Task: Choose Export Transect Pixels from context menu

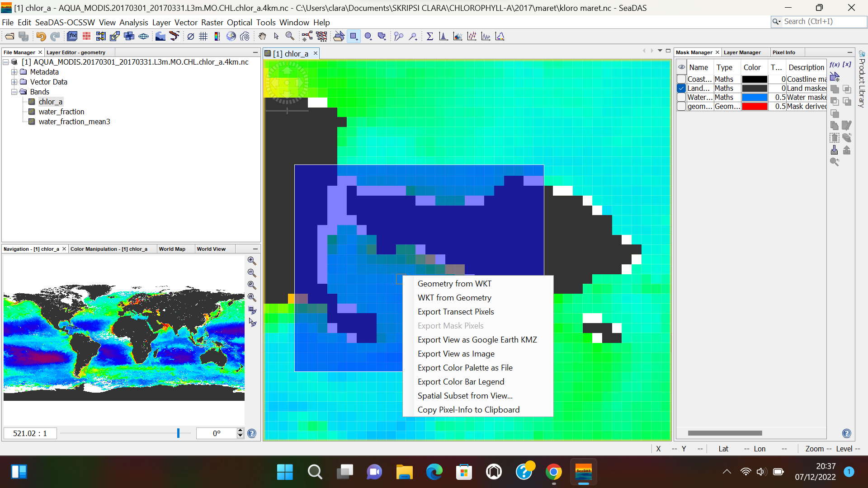Action: click(x=478, y=312)
